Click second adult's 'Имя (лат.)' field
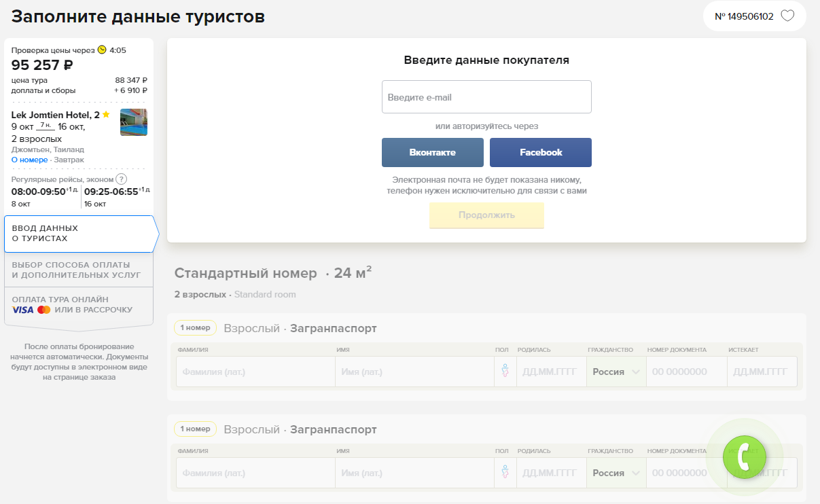 point(414,473)
